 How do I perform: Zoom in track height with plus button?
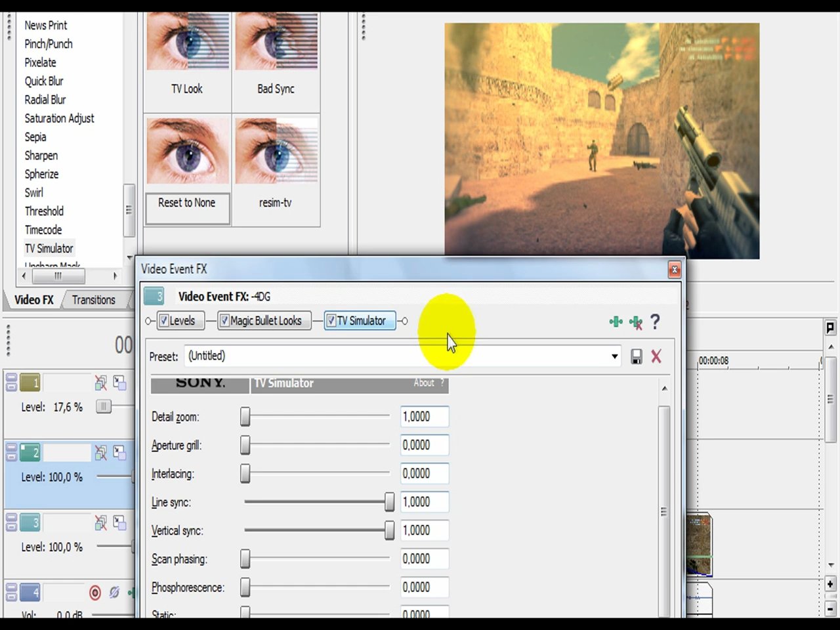(830, 583)
